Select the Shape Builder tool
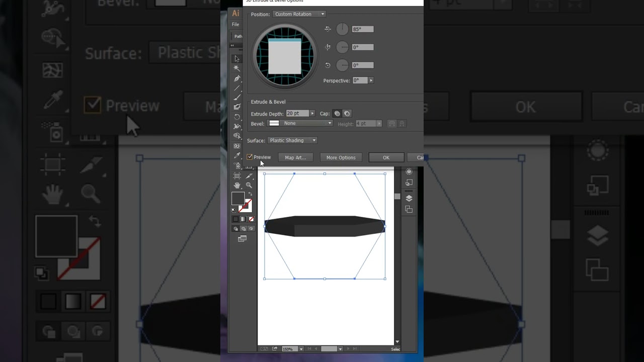644x362 pixels. pyautogui.click(x=237, y=136)
